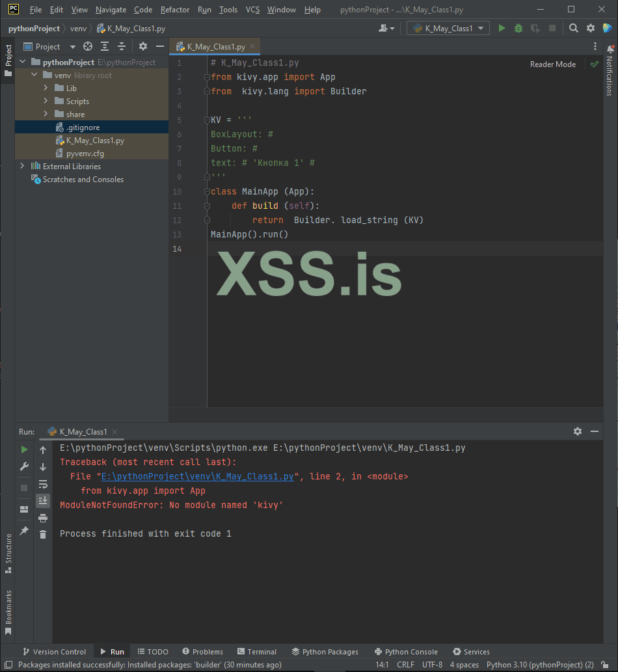The image size is (618, 672).
Task: Open the Terminal tool window tab
Action: pos(257,651)
